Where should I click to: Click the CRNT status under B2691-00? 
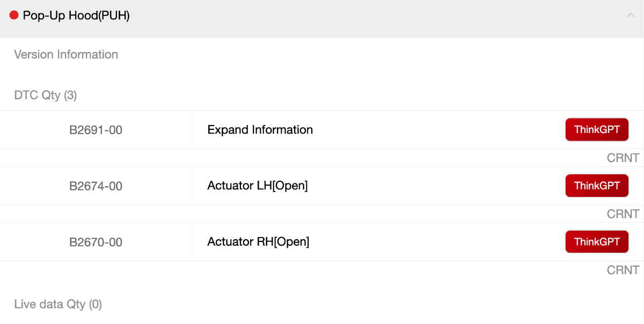point(623,158)
